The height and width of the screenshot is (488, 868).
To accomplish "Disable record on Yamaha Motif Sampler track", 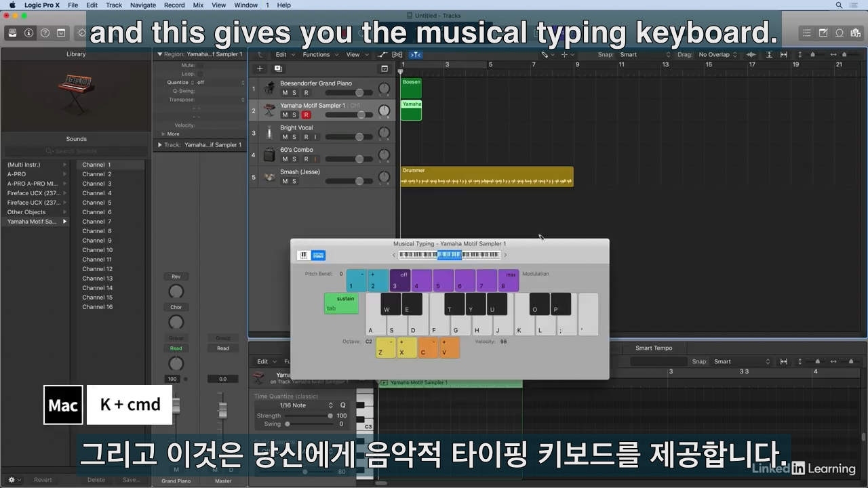I will (x=306, y=115).
